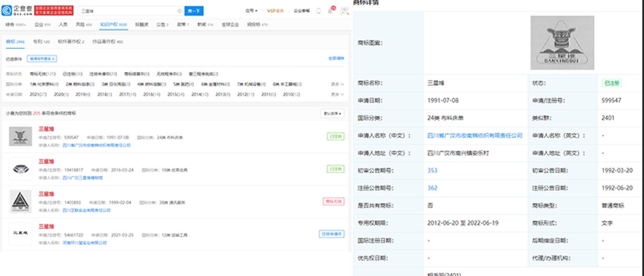Viewport: 644px width, 276px height.
Task: Click 全部清除 to clear all filters
Action: pyautogui.click(x=336, y=59)
